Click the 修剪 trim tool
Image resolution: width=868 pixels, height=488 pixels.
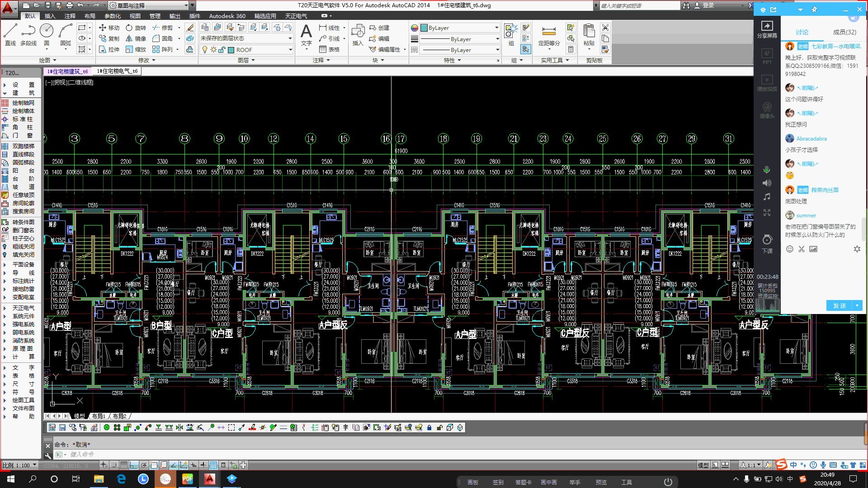coord(163,28)
